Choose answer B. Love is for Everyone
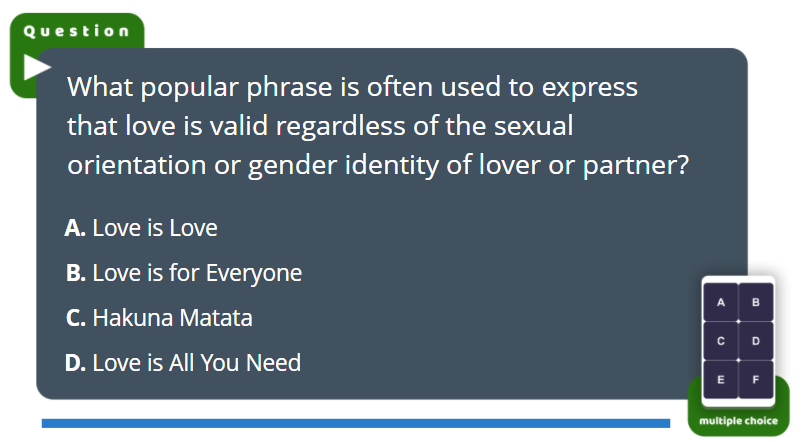The image size is (801, 442). click(x=184, y=273)
